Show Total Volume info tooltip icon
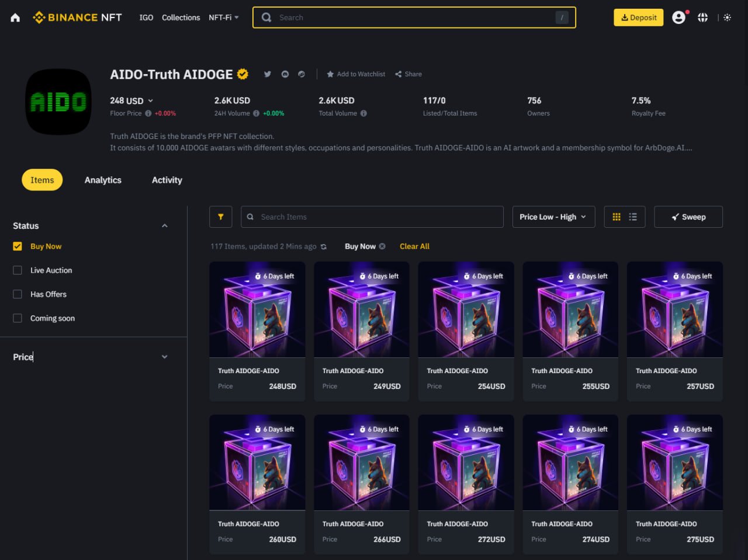Image resolution: width=748 pixels, height=560 pixels. click(363, 113)
